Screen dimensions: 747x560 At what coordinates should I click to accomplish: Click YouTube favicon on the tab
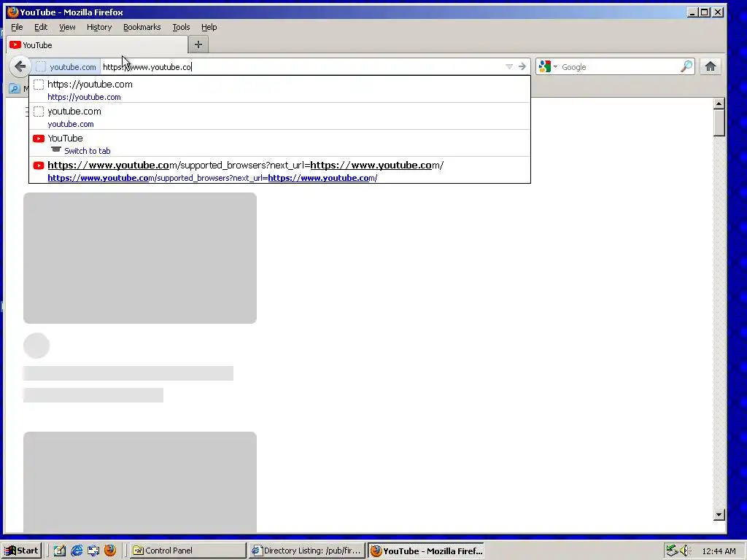tap(15, 44)
